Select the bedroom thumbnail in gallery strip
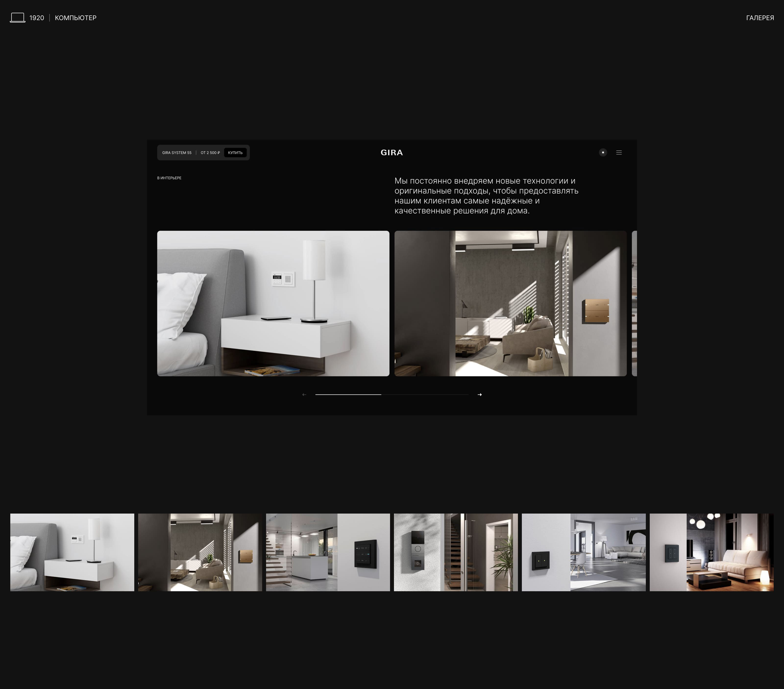Image resolution: width=784 pixels, height=689 pixels. [72, 552]
